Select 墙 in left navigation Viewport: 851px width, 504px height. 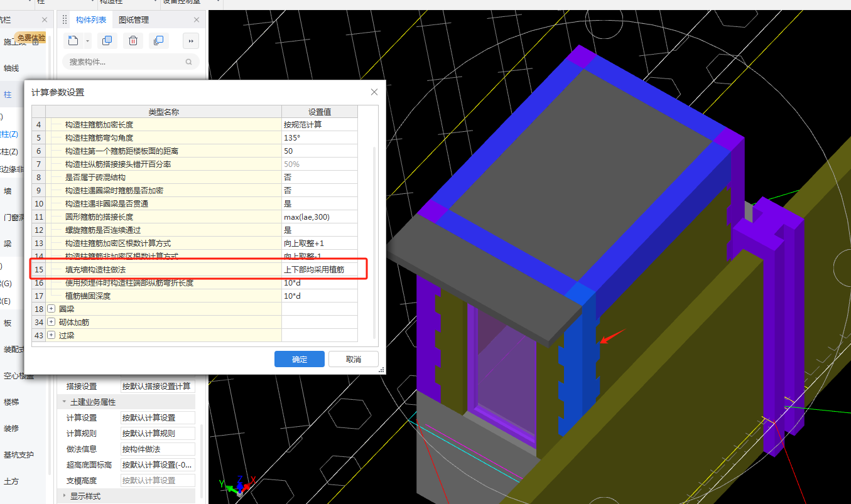click(8, 191)
